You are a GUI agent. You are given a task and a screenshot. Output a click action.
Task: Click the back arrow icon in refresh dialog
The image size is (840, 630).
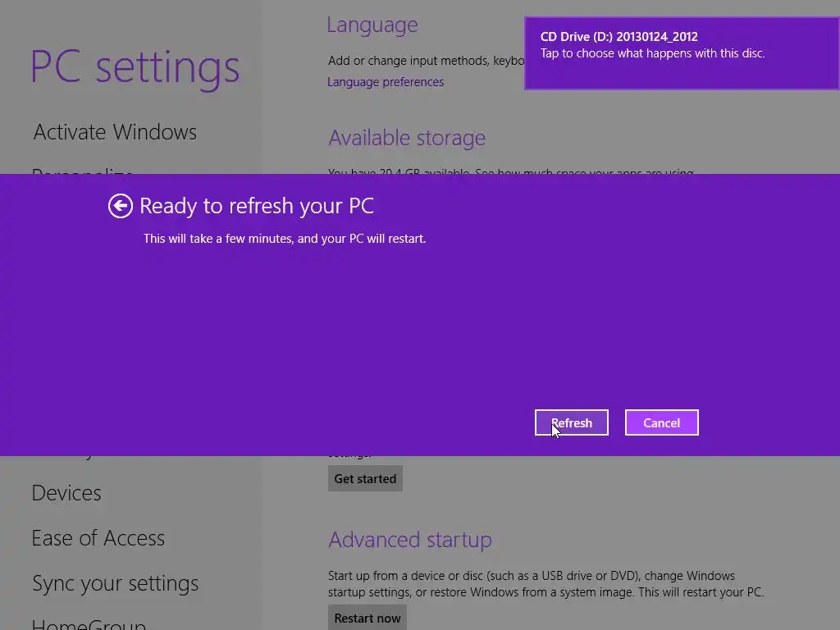[120, 206]
